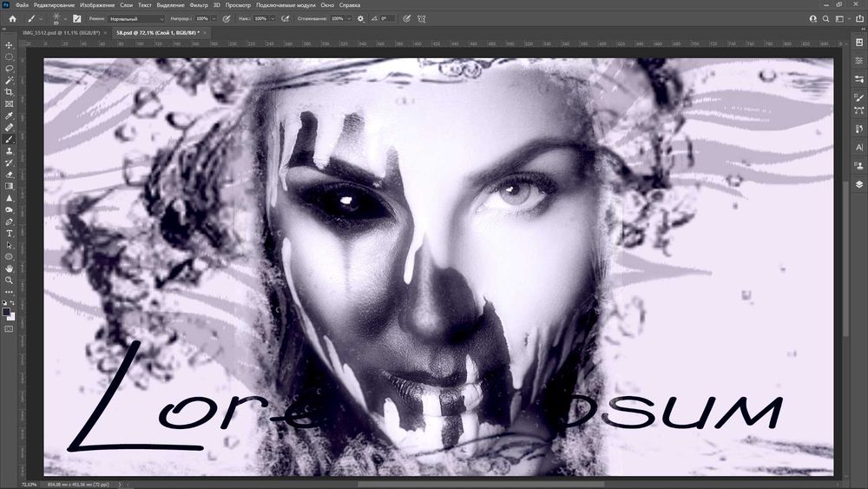The height and width of the screenshot is (489, 868).
Task: Select the Healing Brush tool
Action: (x=9, y=128)
